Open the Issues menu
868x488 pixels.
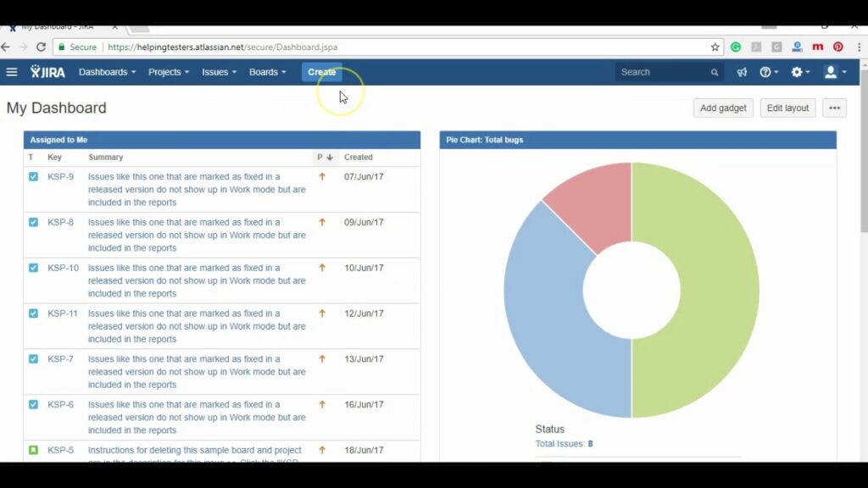click(x=219, y=72)
